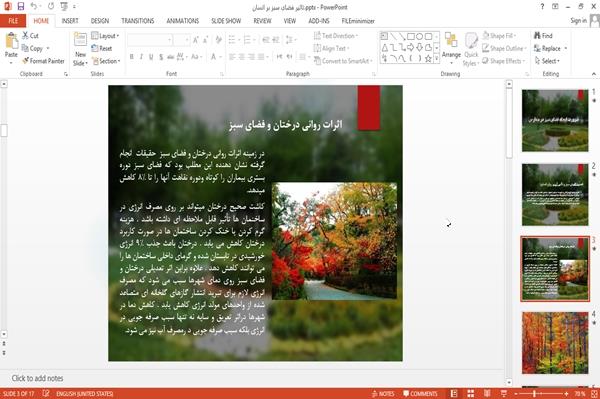Open Text Direction dropdown

(336, 36)
